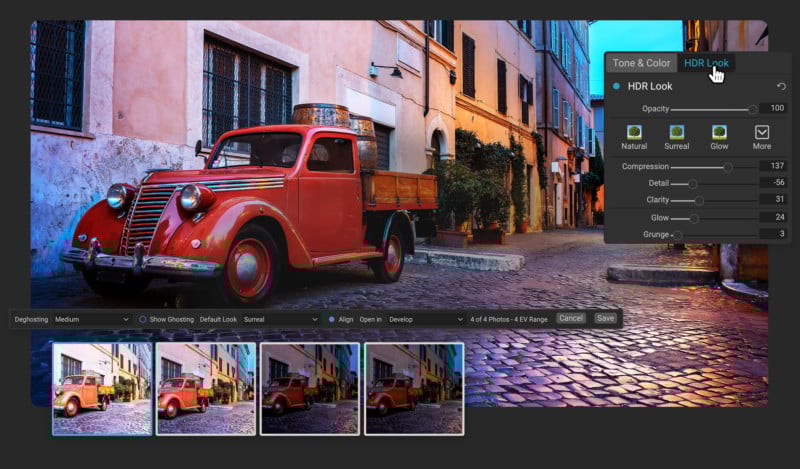Open the 'Open in' Develop dropdown

coord(425,319)
